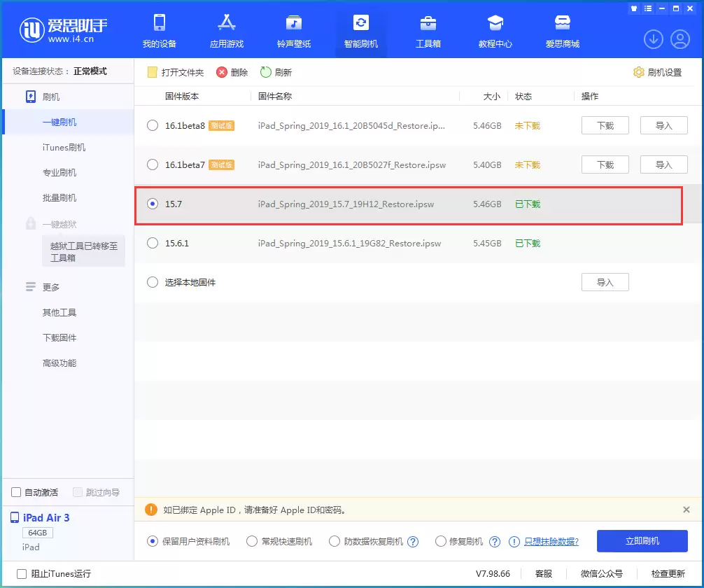
Task: Choose 修复刷机 flash mode
Action: click(441, 541)
